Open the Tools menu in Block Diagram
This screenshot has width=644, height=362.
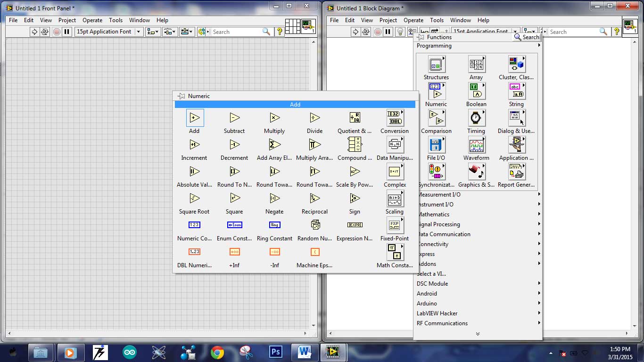click(437, 20)
